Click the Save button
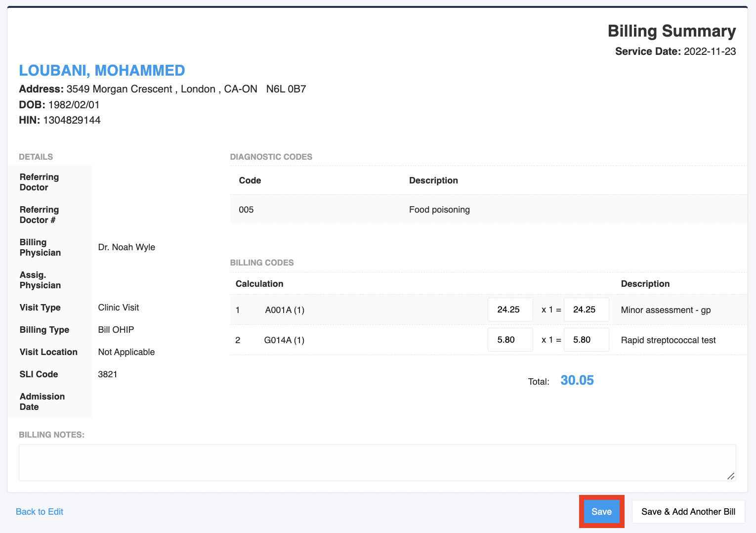756x533 pixels. coord(601,511)
